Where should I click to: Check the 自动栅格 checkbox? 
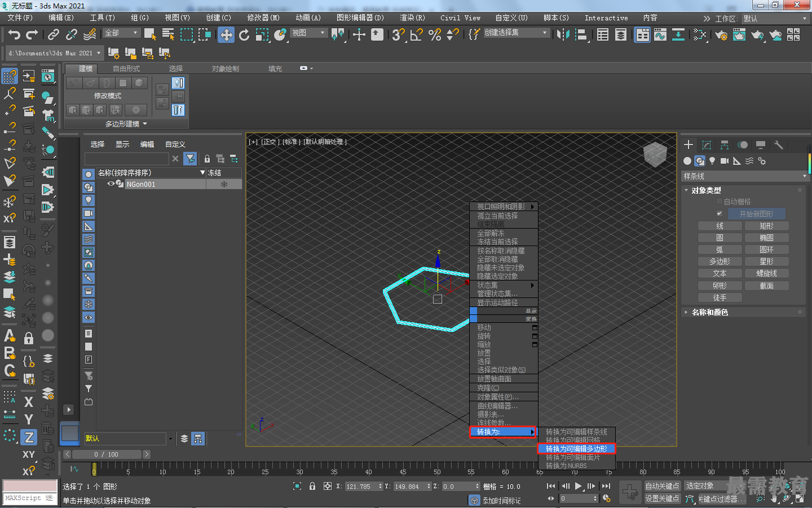tap(720, 202)
